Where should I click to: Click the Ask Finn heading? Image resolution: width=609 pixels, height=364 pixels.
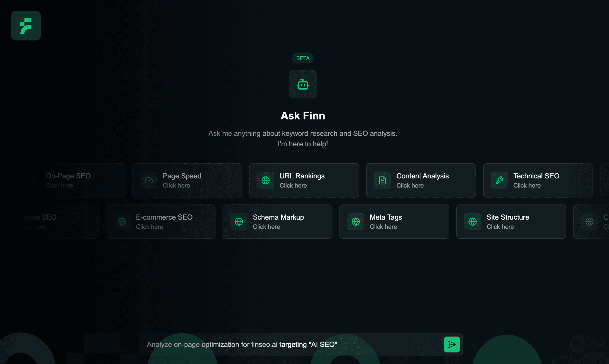(303, 115)
